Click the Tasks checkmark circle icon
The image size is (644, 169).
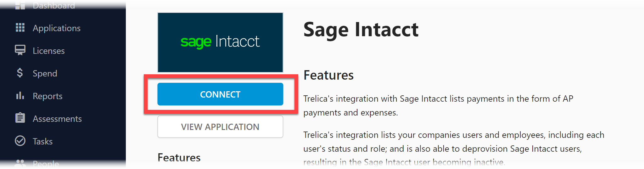pyautogui.click(x=20, y=141)
